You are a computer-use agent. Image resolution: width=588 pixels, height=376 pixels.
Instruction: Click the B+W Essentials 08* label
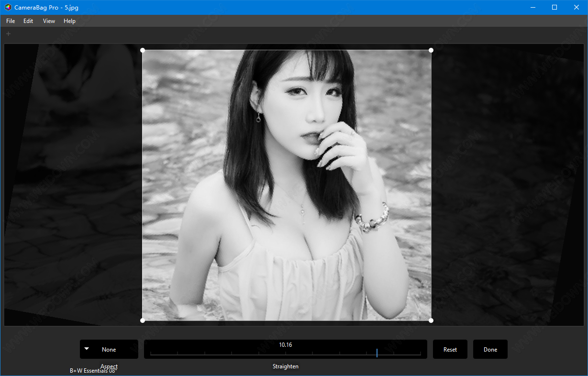click(93, 370)
